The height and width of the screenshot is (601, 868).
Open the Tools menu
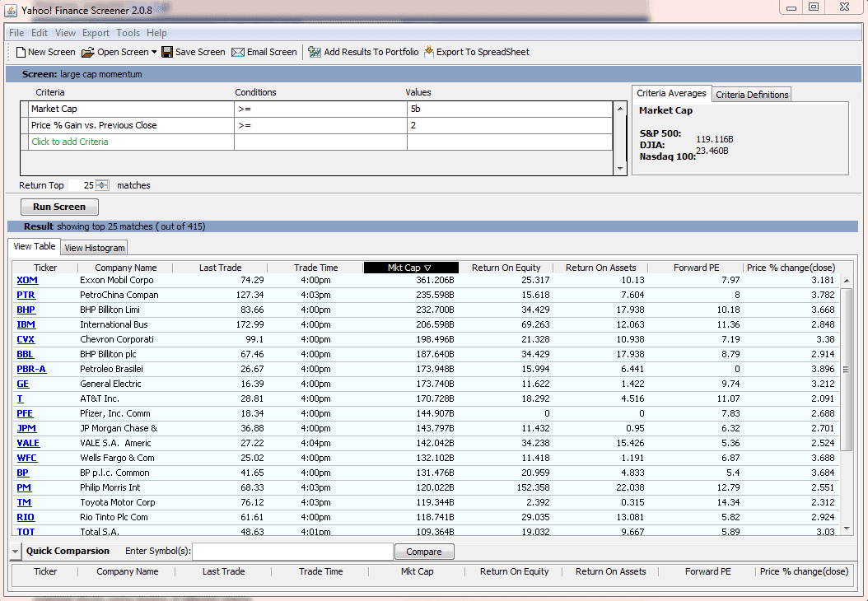(128, 33)
